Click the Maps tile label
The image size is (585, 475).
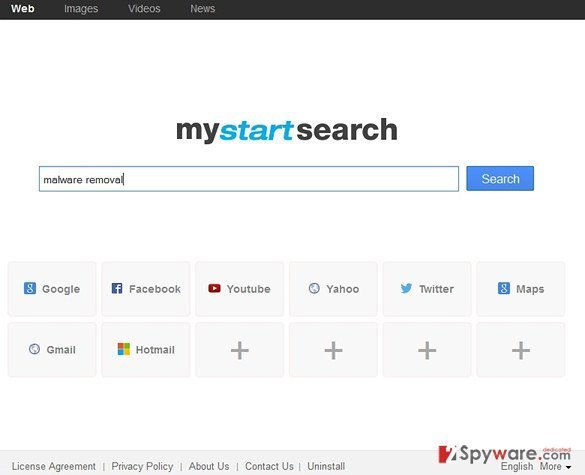(530, 289)
